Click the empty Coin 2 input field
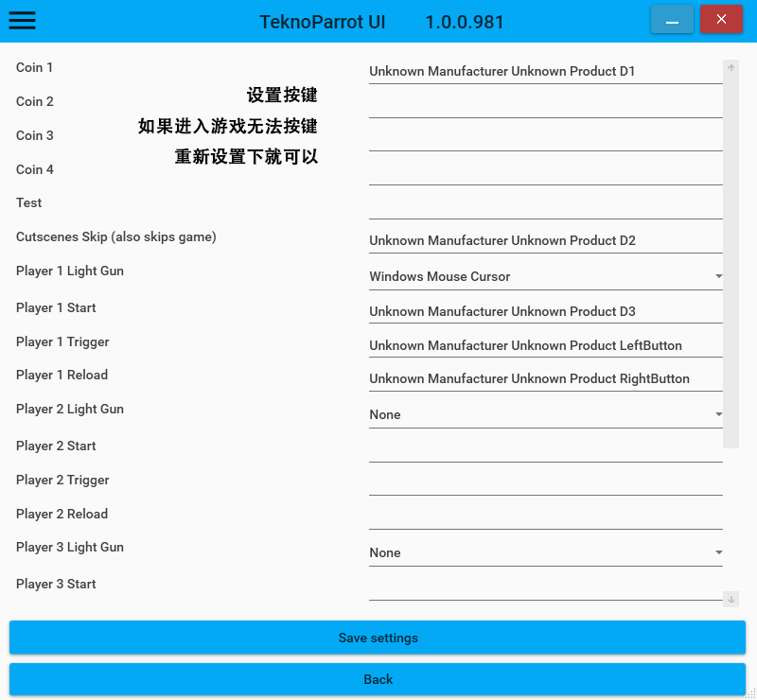The image size is (757, 700). (545, 104)
